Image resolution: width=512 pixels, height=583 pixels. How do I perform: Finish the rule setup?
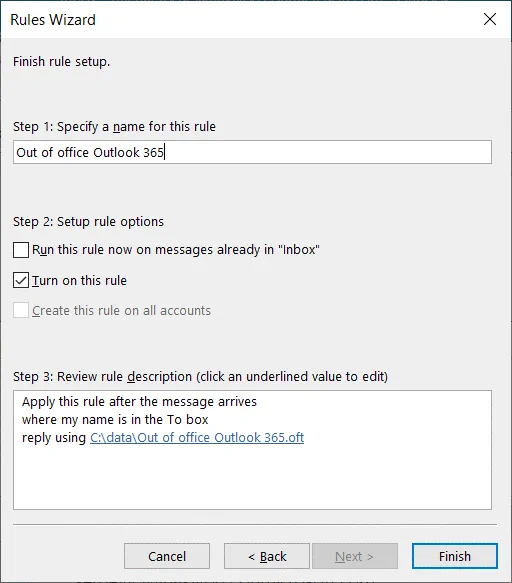(455, 556)
